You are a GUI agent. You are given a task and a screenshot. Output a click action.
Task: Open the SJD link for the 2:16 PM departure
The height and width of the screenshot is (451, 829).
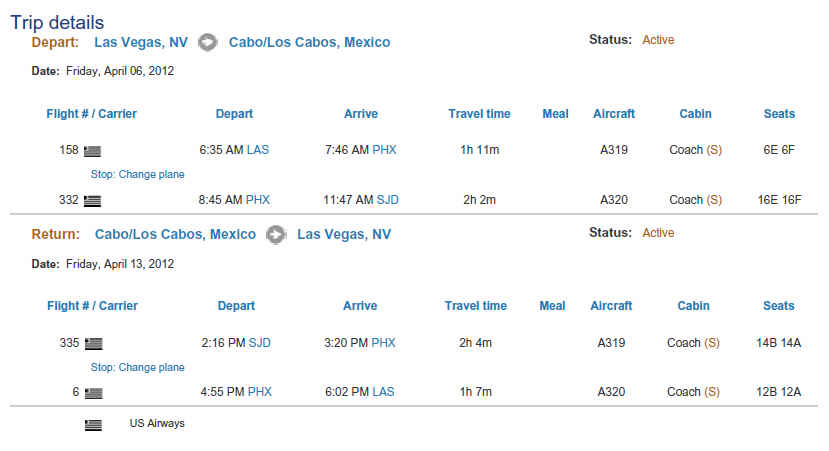[260, 343]
